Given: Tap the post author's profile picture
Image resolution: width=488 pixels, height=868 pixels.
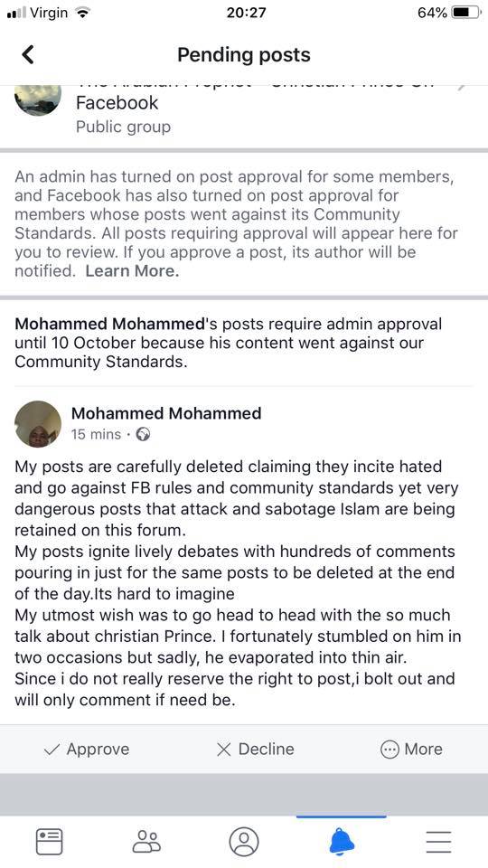Looking at the screenshot, I should 38,423.
